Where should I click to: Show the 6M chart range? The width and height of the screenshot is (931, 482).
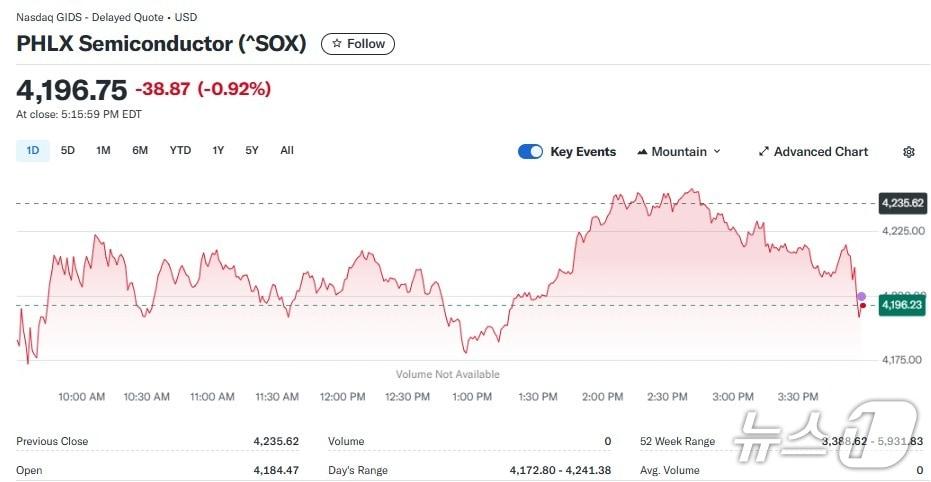(x=140, y=151)
